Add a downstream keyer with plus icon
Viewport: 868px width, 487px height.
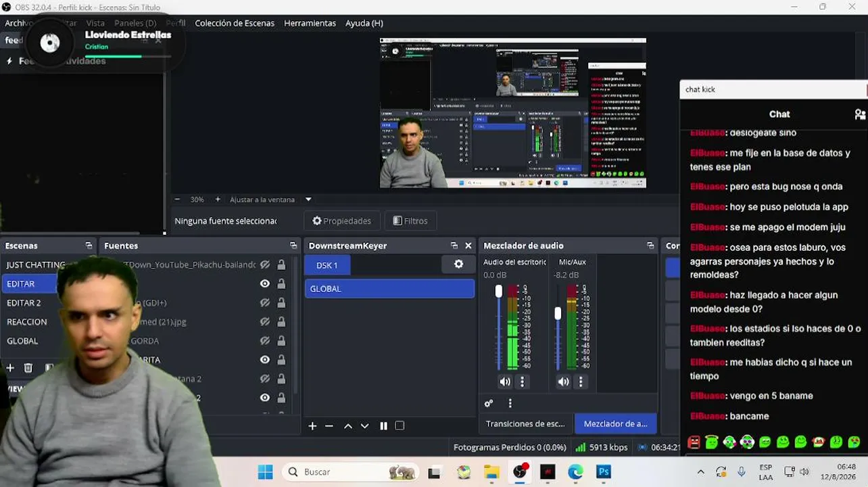tap(312, 426)
